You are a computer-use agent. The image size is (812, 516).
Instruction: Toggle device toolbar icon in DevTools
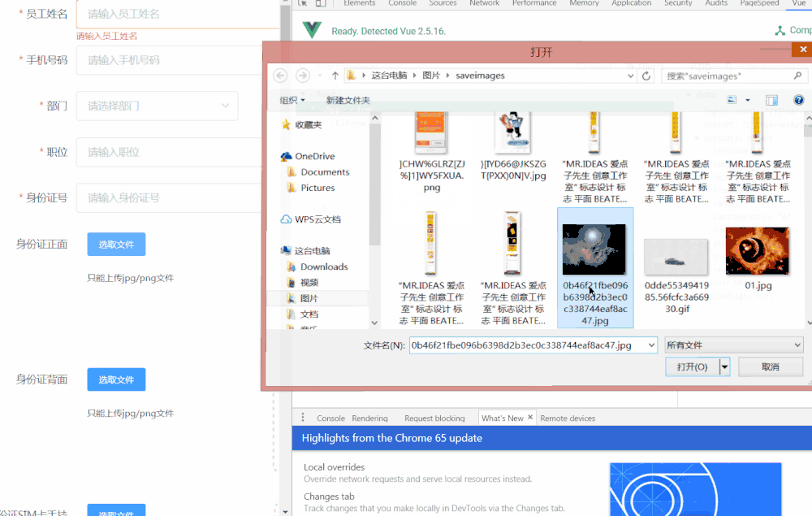point(321,3)
